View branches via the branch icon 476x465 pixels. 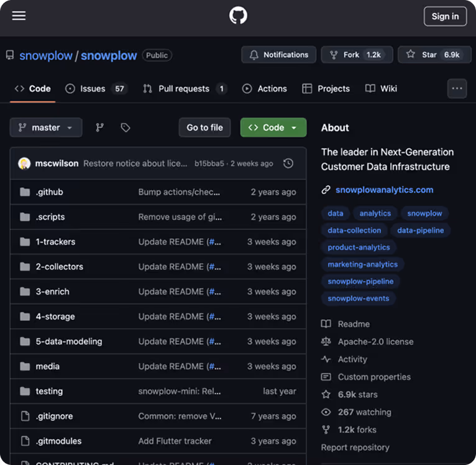point(99,127)
